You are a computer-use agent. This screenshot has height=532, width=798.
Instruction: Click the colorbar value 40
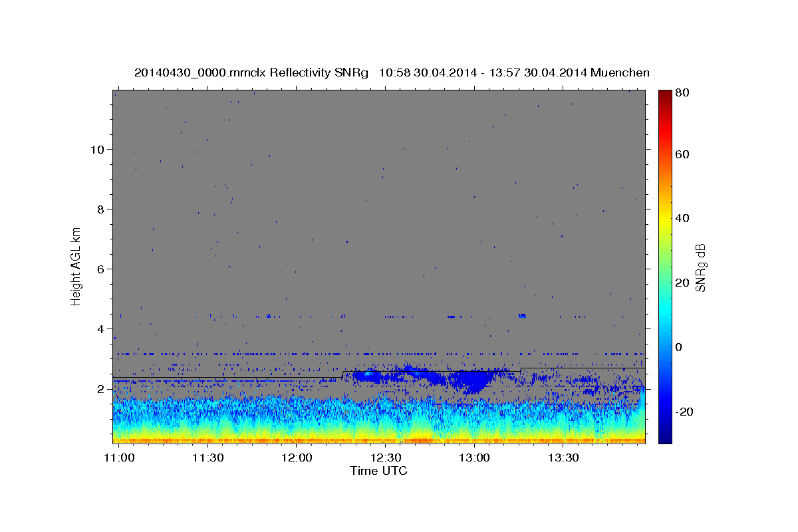[x=682, y=218]
